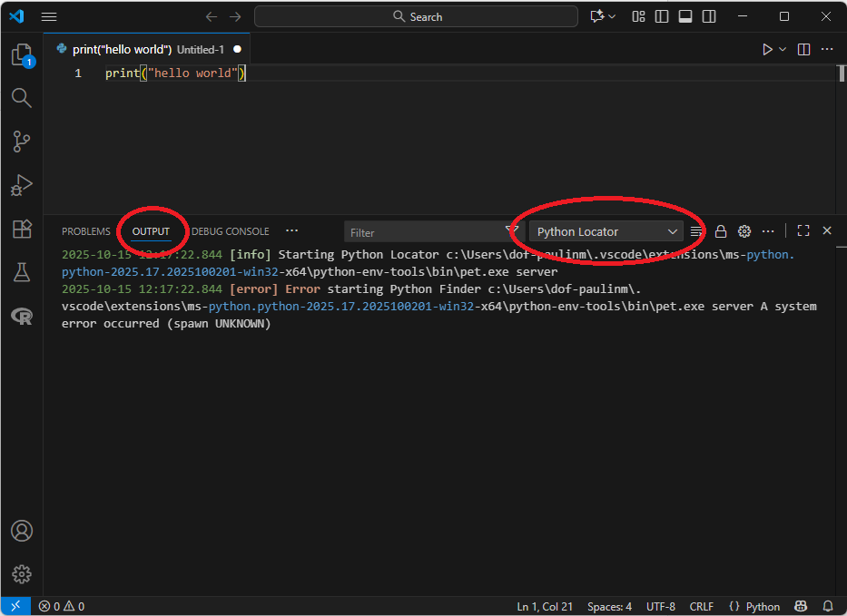847x616 pixels.
Task: Click the CRLF end-of-line indicator
Action: click(701, 606)
